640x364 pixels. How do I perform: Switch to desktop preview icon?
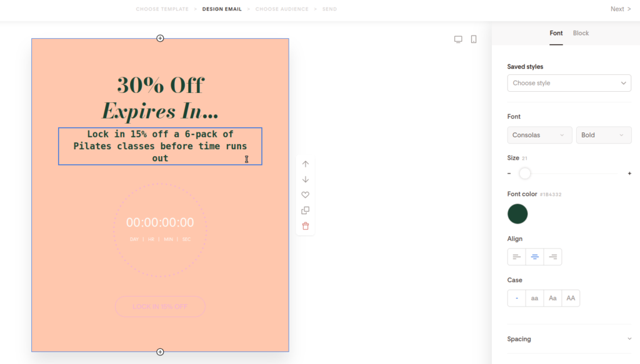tap(458, 39)
